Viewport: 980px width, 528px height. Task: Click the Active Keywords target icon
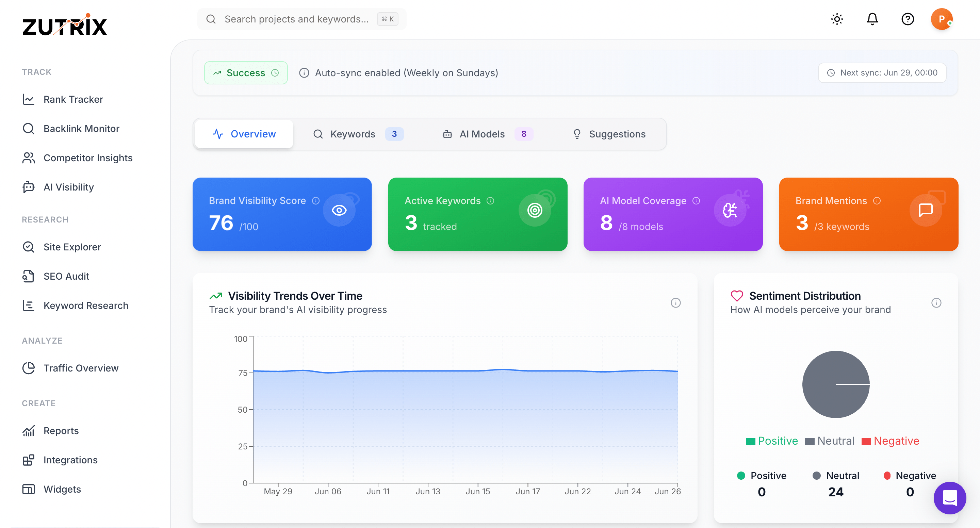pyautogui.click(x=535, y=210)
